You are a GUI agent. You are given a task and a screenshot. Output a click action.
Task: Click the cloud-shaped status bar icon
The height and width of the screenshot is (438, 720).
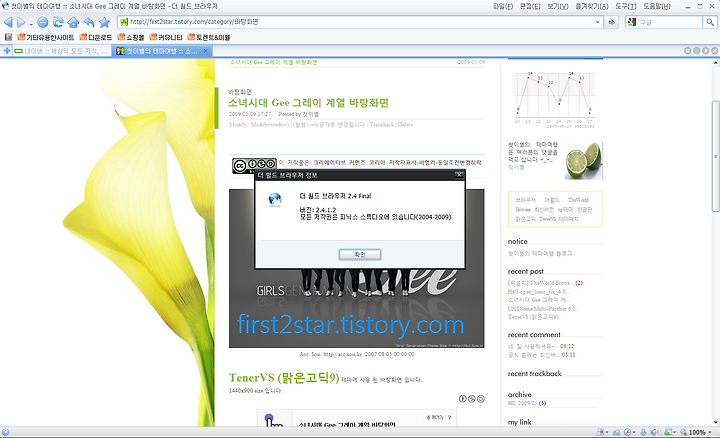pos(616,432)
